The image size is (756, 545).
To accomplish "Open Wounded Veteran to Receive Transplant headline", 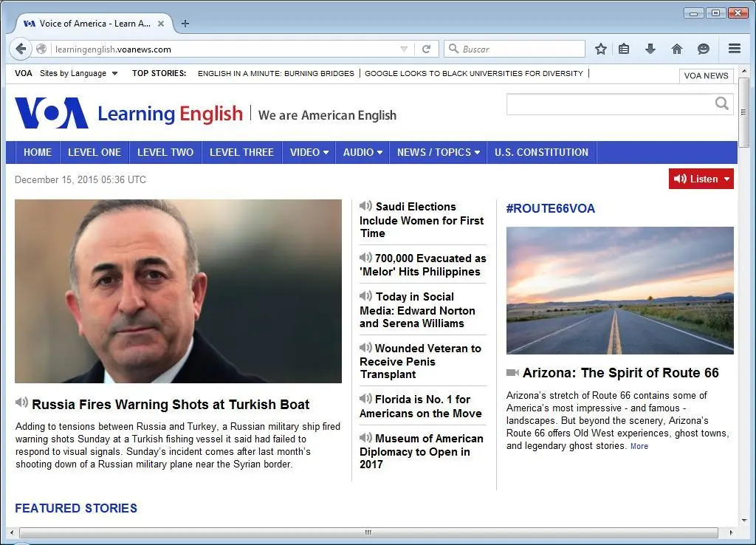I will pyautogui.click(x=420, y=361).
